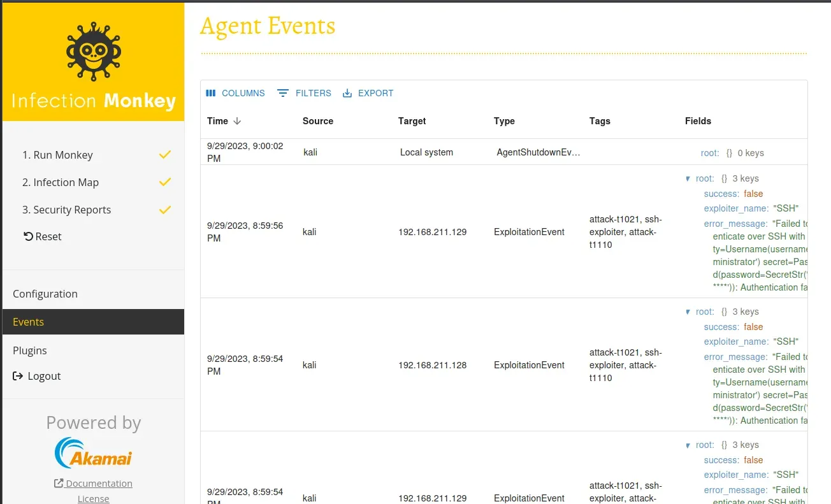Open the FILTERS icon above the table
831x504 pixels.
pyautogui.click(x=283, y=93)
